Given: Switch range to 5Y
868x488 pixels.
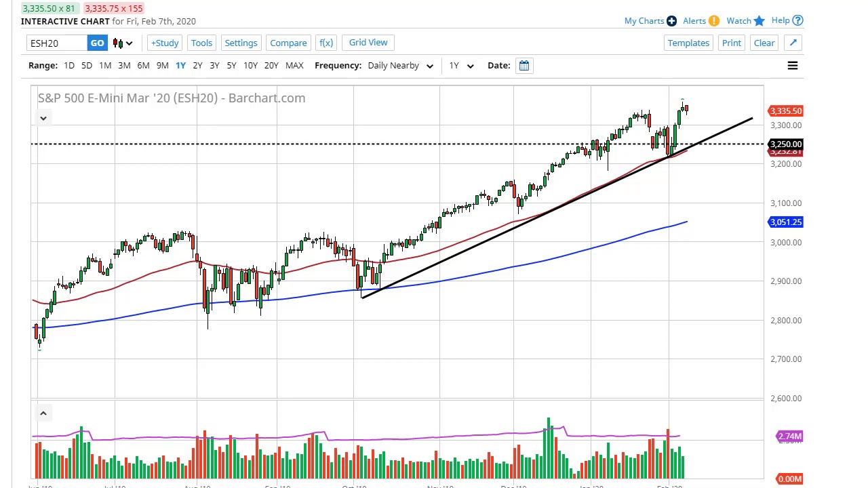Looking at the screenshot, I should tap(231, 66).
